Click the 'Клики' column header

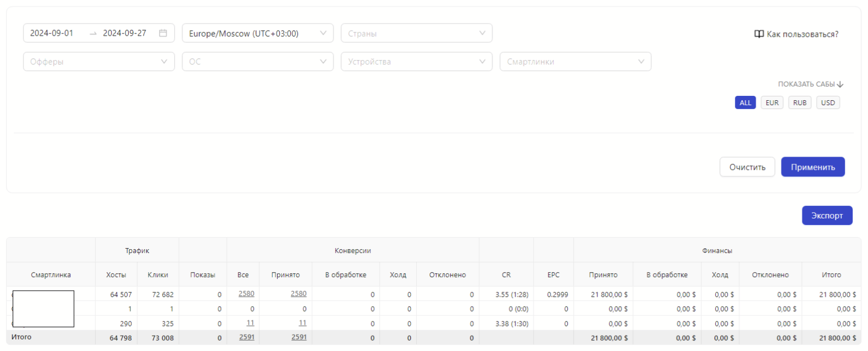click(158, 275)
